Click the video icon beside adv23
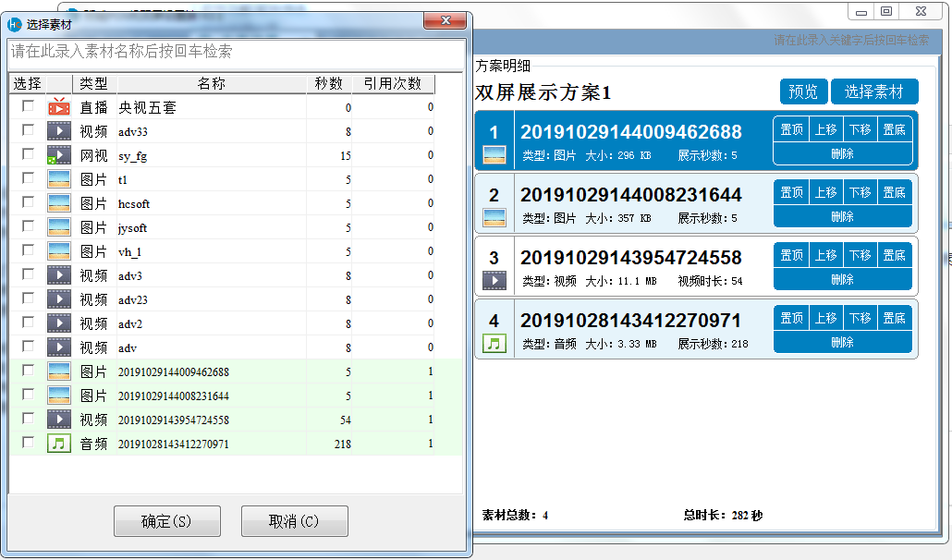The width and height of the screenshot is (952, 560). click(x=59, y=299)
